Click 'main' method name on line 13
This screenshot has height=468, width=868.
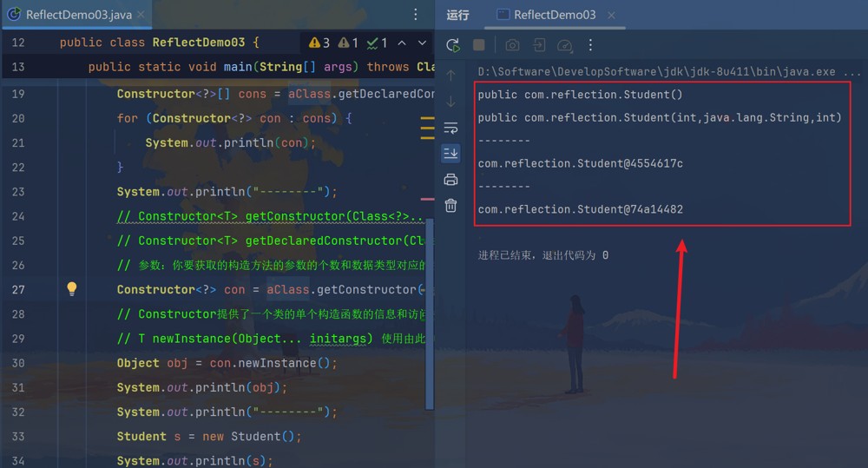pyautogui.click(x=238, y=67)
